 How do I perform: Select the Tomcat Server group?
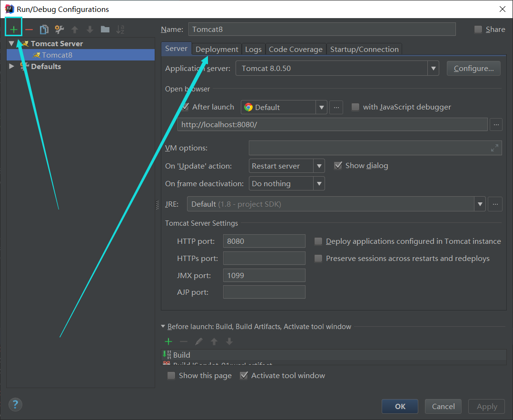[x=57, y=43]
